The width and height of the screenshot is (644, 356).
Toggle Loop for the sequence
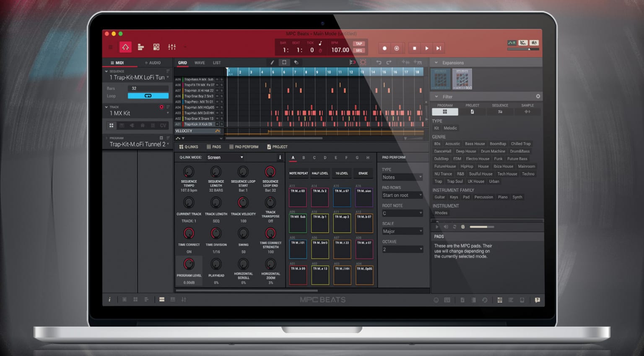[148, 96]
